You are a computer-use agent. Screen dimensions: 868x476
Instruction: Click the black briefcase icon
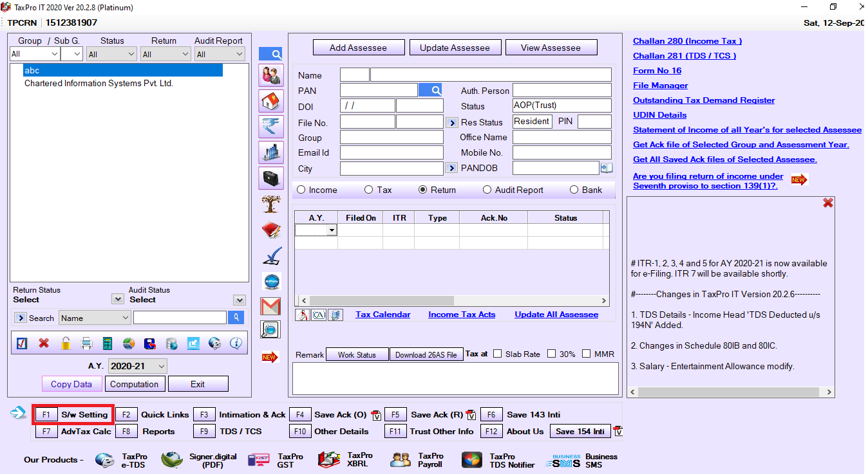(x=271, y=178)
